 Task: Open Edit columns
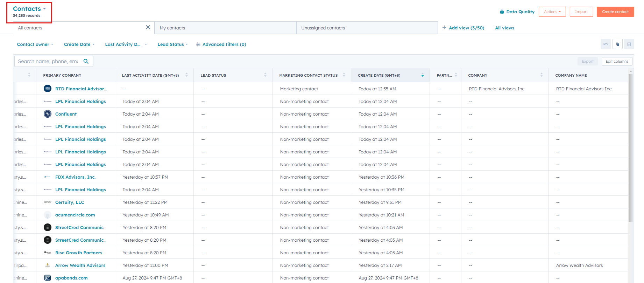pos(617,61)
